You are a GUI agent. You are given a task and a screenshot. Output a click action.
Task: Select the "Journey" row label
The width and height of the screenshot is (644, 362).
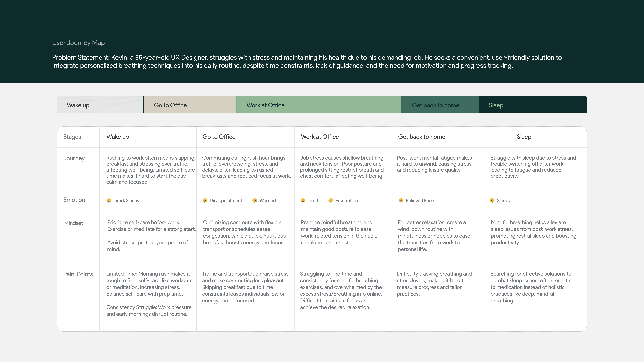[x=74, y=158]
